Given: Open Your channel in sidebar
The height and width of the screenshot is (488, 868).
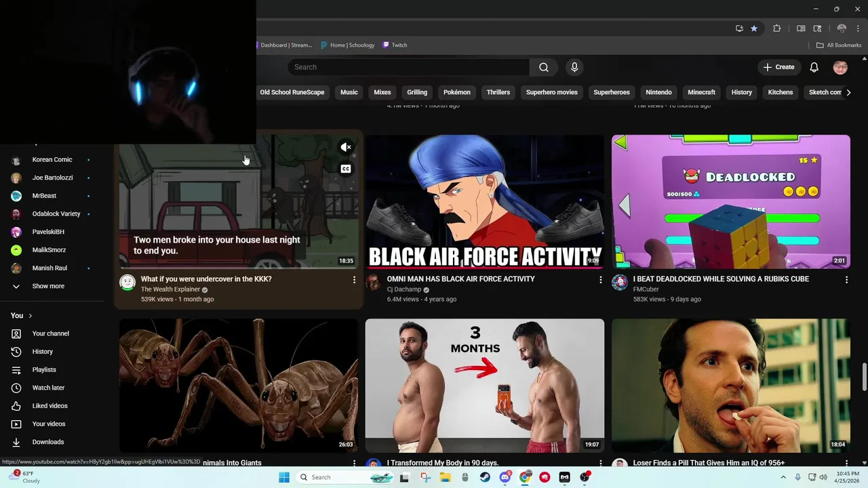Looking at the screenshot, I should click(51, 333).
